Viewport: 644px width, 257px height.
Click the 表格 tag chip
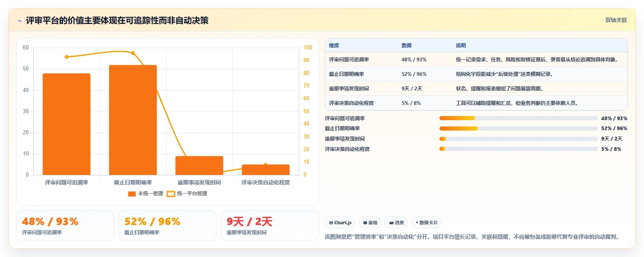(370, 223)
